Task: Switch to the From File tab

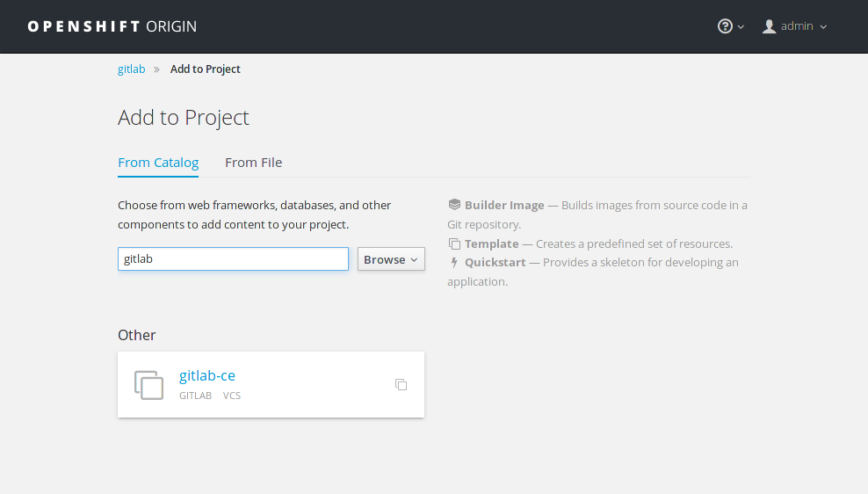Action: [253, 163]
